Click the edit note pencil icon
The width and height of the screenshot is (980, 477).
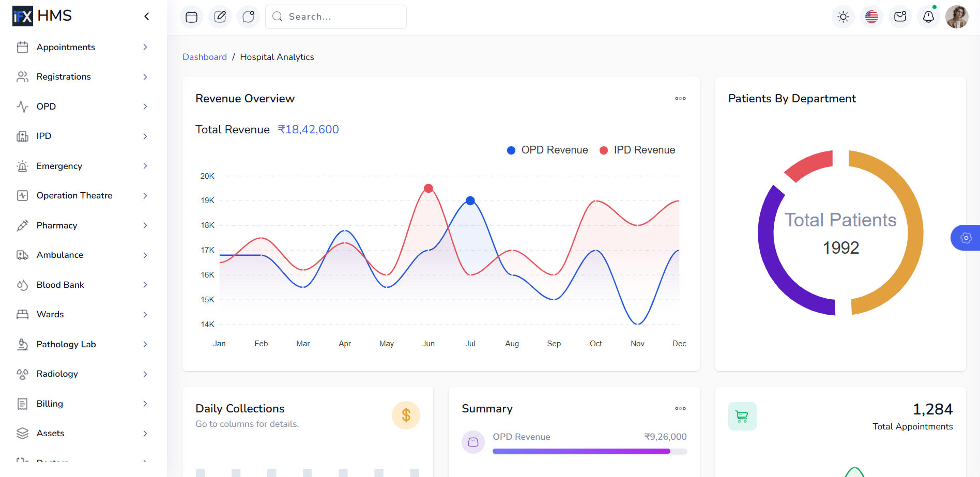220,17
